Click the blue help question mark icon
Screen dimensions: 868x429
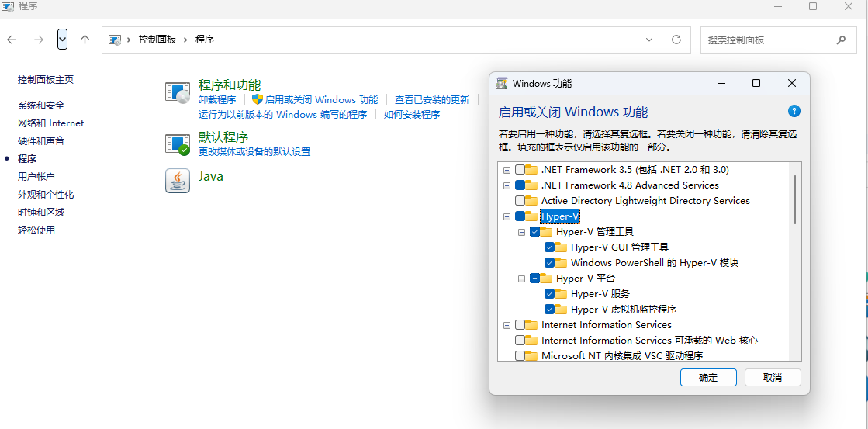tap(794, 111)
